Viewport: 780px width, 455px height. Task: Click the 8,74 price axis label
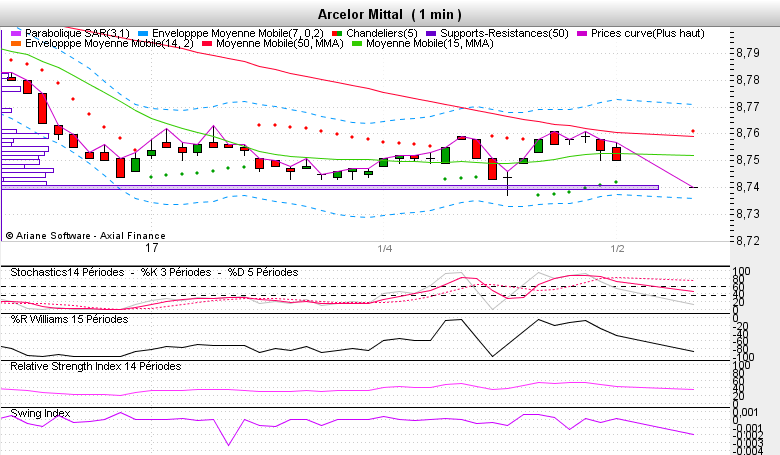point(748,187)
